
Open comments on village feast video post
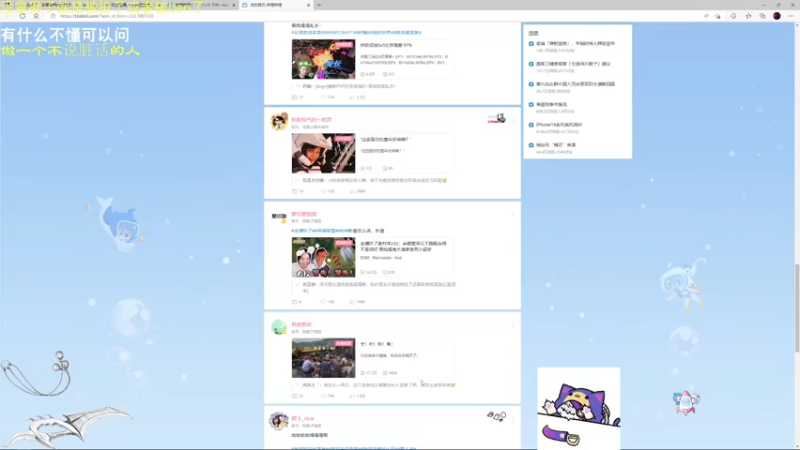point(328,396)
